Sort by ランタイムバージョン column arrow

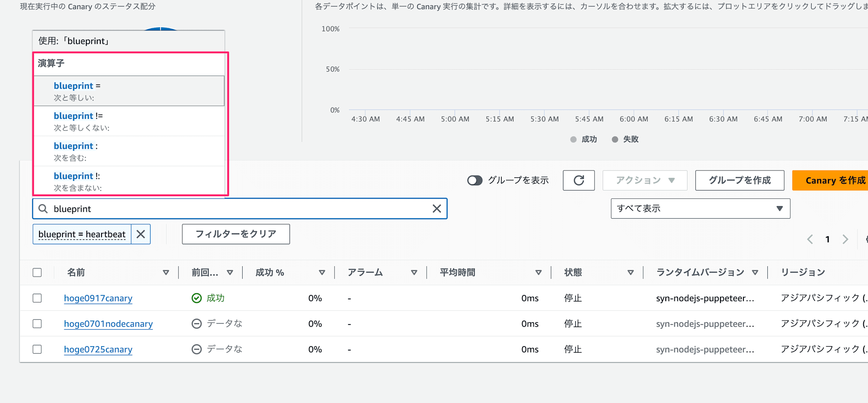pyautogui.click(x=755, y=272)
